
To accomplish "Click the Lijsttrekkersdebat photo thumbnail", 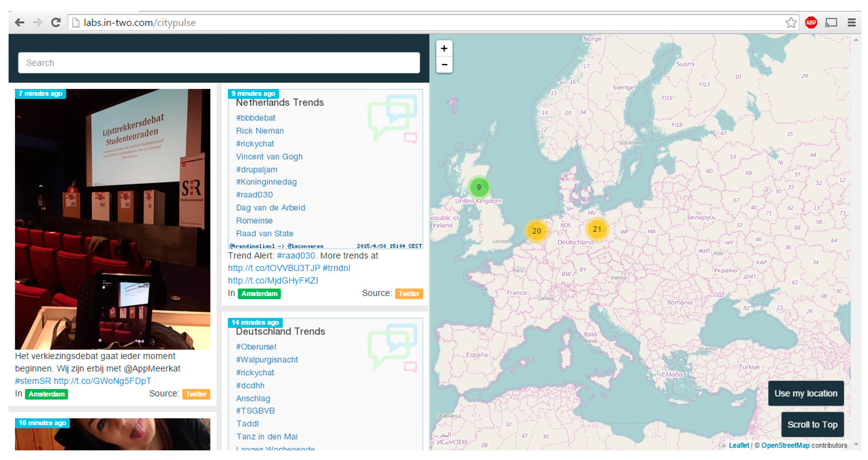I will 112,219.
